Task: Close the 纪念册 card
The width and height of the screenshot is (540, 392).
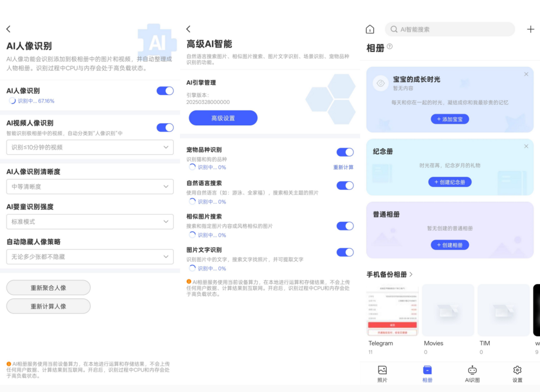Action: [526, 146]
